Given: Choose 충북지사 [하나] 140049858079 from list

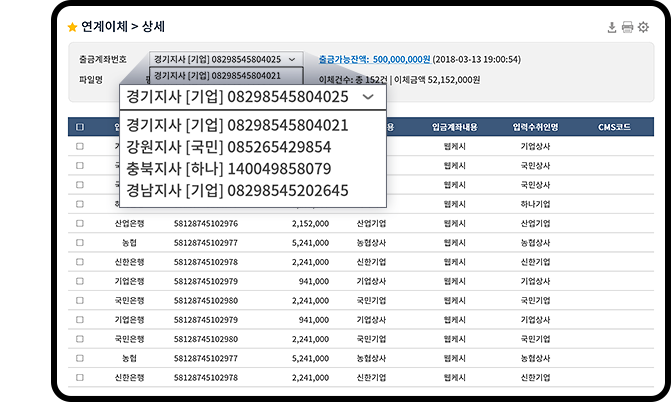Looking at the screenshot, I should 228,168.
